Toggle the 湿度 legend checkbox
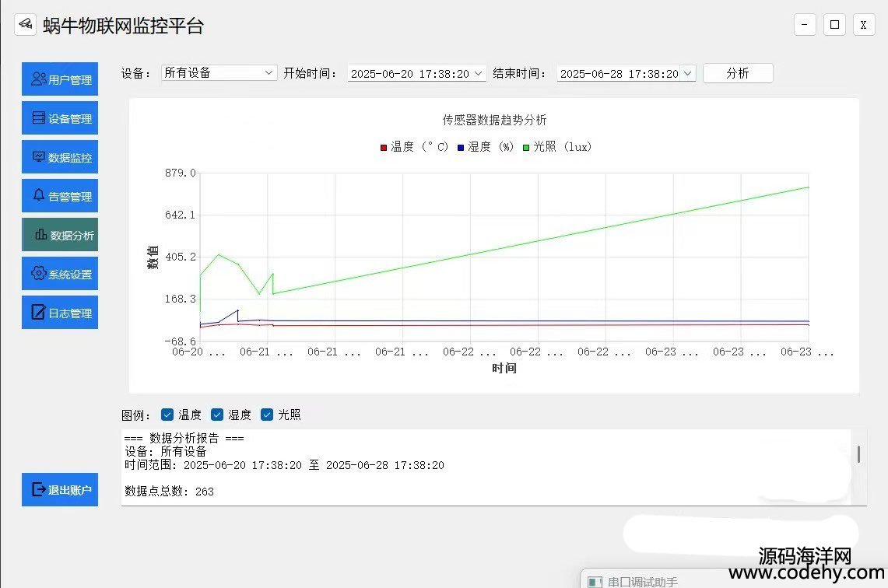Screen dimensions: 888x588 click(x=217, y=415)
